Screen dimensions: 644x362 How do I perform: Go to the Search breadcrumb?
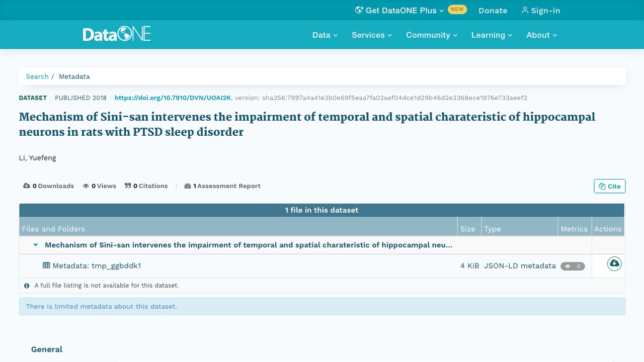pyautogui.click(x=37, y=76)
